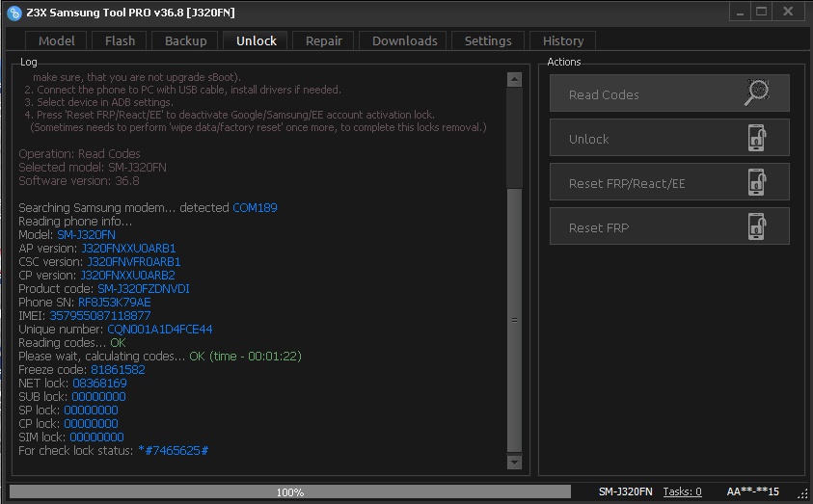Image resolution: width=813 pixels, height=504 pixels.
Task: Click phone SN RF8J53K79AE
Action: (x=115, y=302)
